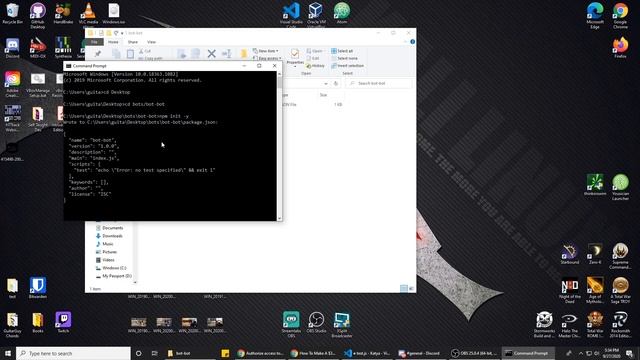The image size is (640, 360).
Task: Launch Halo The Master Chief Collection shortcut
Action: tap(570, 324)
